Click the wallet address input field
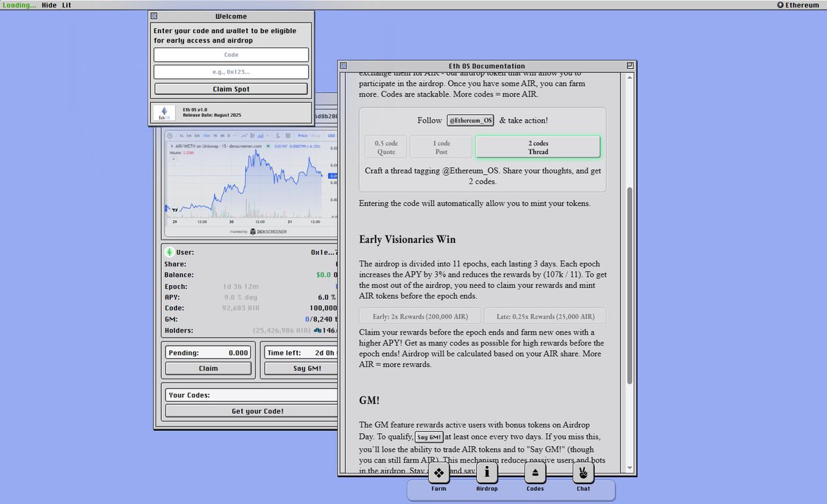 [231, 72]
